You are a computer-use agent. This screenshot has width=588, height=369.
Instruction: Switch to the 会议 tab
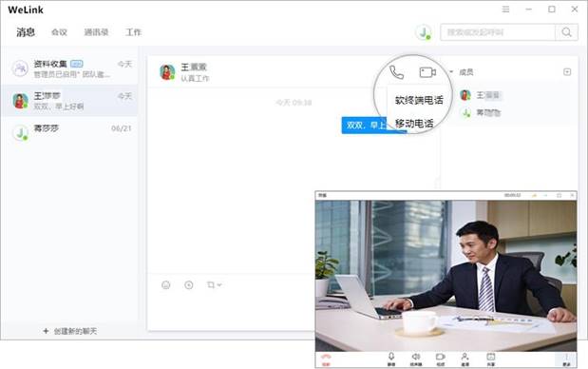59,32
